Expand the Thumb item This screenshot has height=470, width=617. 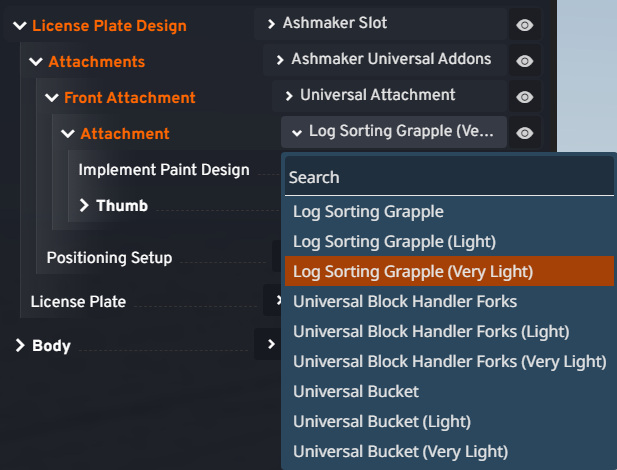tap(84, 206)
